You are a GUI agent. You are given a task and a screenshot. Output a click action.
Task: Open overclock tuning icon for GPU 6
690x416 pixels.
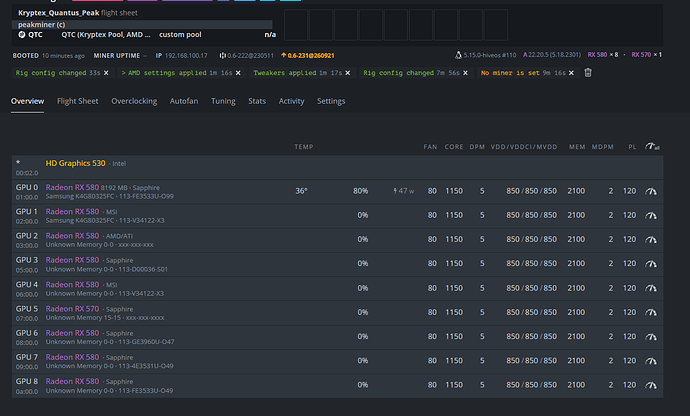(x=651, y=337)
